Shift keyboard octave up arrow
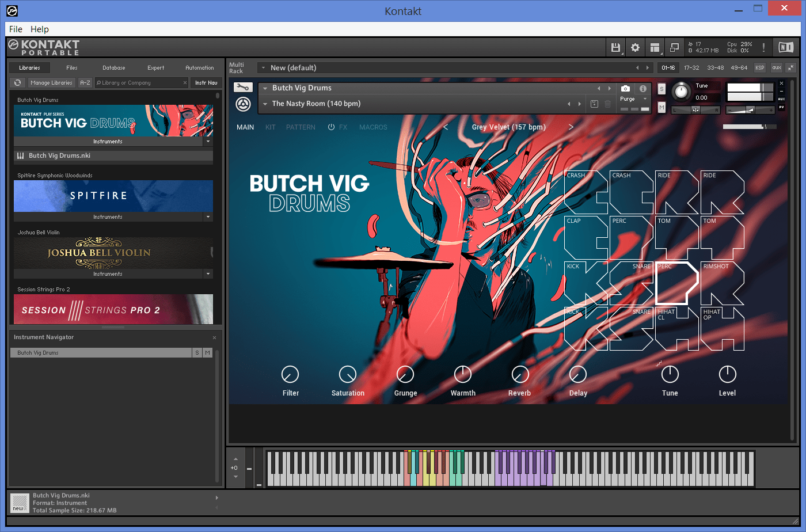The image size is (806, 532). coord(235,459)
